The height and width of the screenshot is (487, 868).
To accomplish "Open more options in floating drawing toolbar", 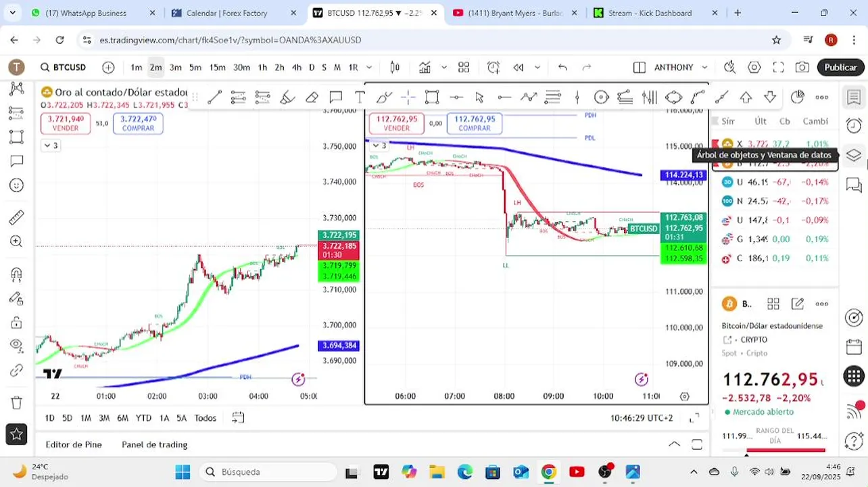I will tap(822, 97).
